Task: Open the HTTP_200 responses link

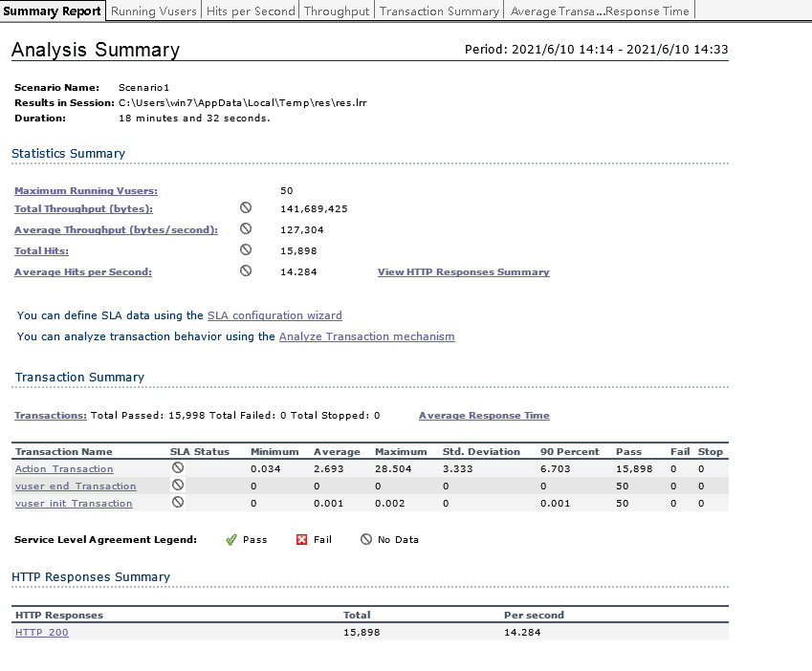Action: tap(41, 632)
